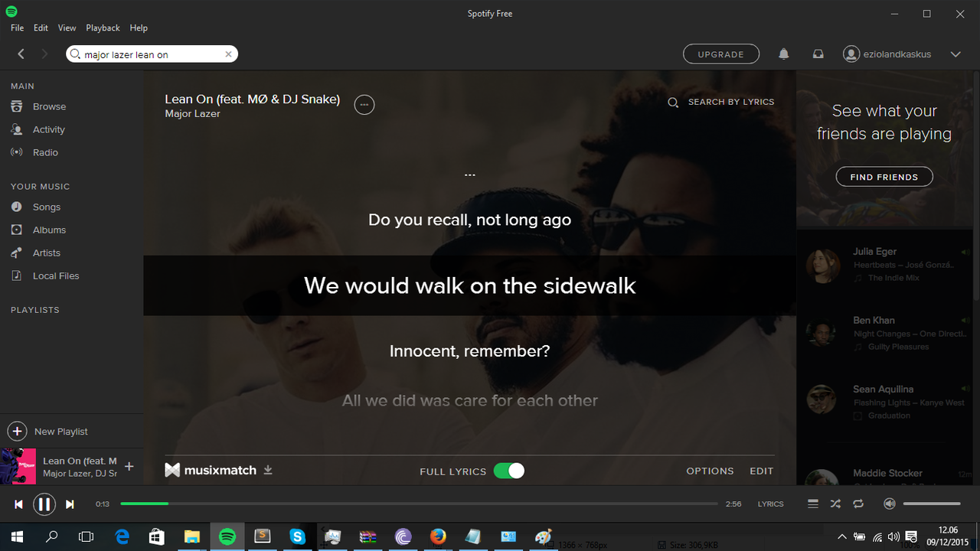Open the notifications bell
The width and height of the screenshot is (980, 551).
click(784, 54)
